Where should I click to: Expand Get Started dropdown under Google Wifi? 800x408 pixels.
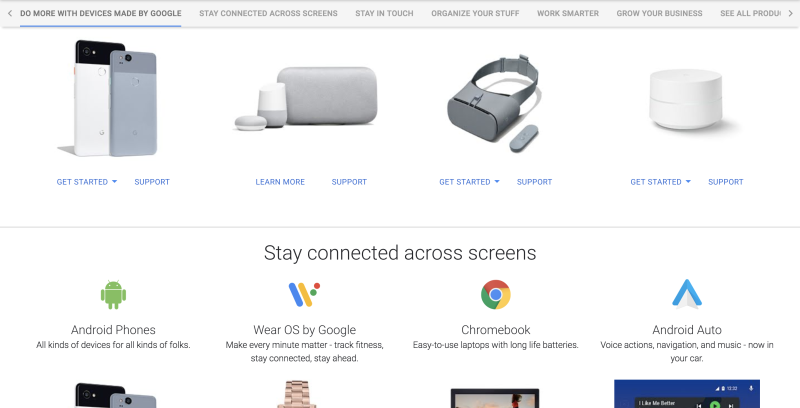click(661, 182)
